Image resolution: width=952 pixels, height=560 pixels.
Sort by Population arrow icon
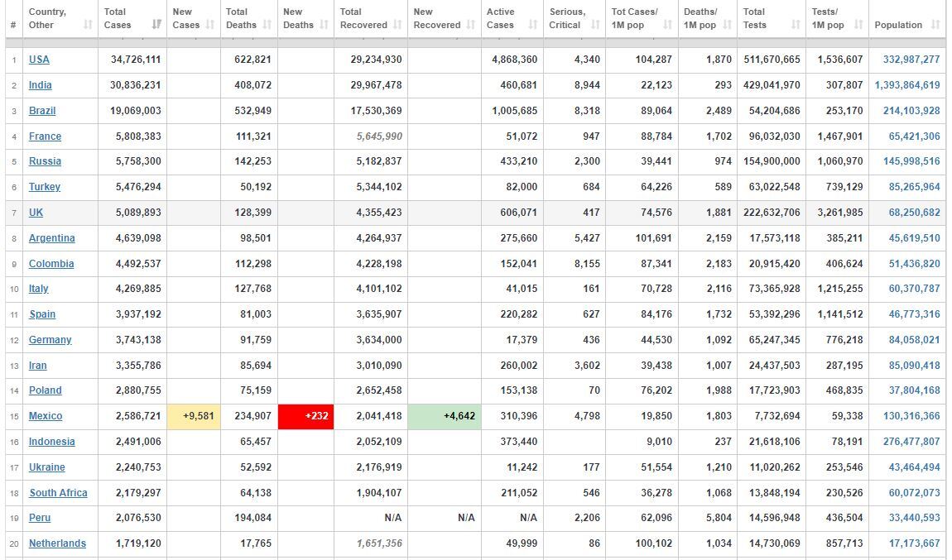point(935,25)
